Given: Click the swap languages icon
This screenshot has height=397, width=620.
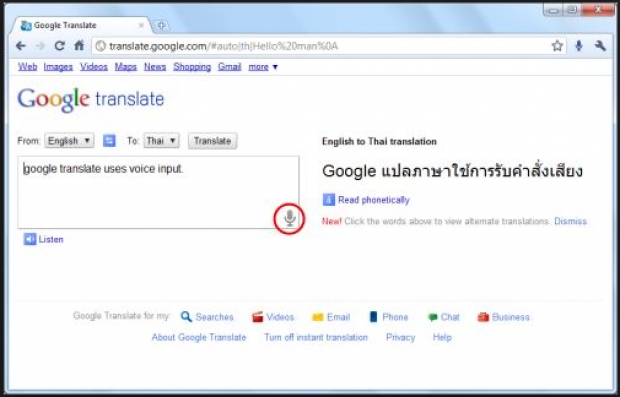Looking at the screenshot, I should click(109, 141).
